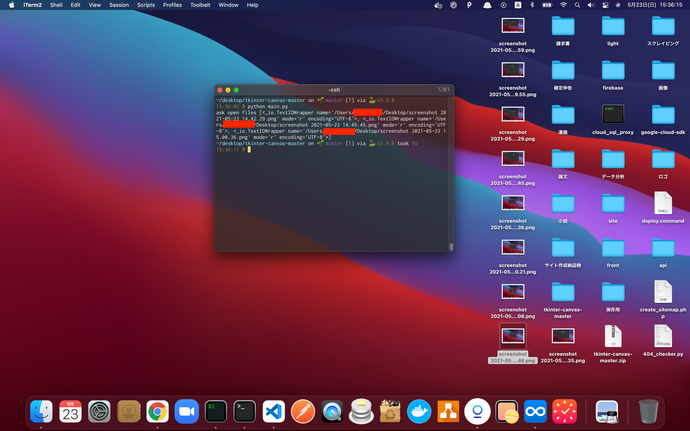Open Zoom from the Dock
Viewport: 690px width, 431px height.
point(187,411)
